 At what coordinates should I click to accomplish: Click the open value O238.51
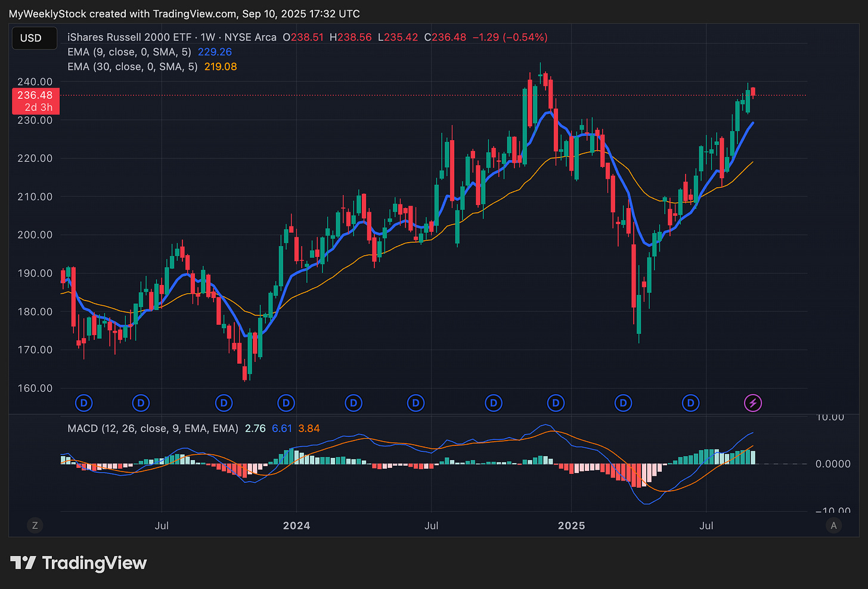(303, 37)
